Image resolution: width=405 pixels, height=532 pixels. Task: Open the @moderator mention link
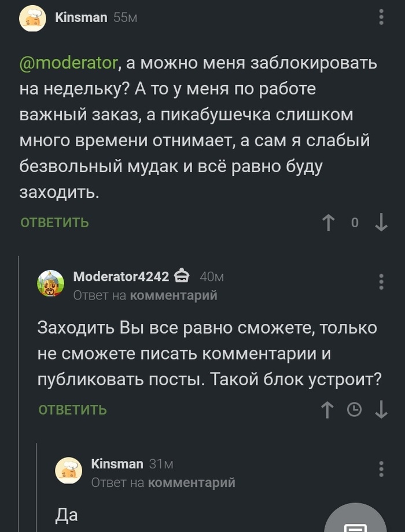pos(69,62)
